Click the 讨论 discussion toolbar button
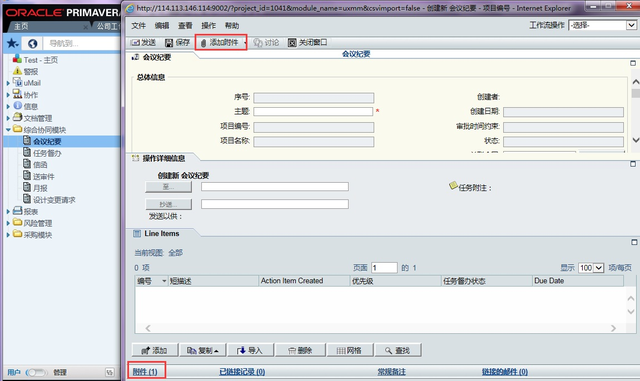The height and width of the screenshot is (381, 640). (266, 42)
